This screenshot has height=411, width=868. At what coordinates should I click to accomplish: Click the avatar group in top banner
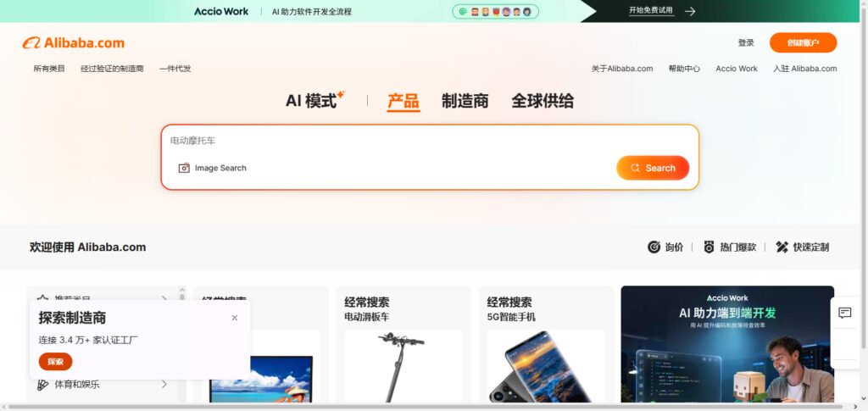pyautogui.click(x=495, y=11)
